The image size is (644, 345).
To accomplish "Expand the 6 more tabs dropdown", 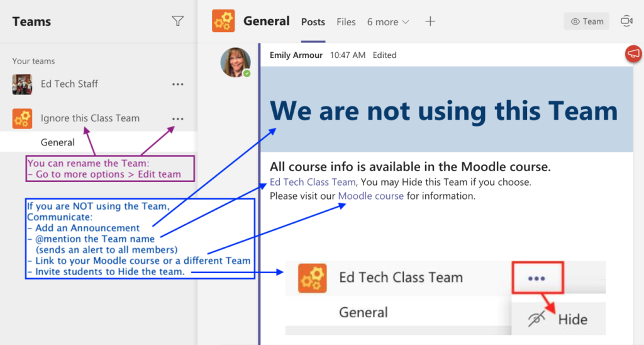I will [387, 22].
